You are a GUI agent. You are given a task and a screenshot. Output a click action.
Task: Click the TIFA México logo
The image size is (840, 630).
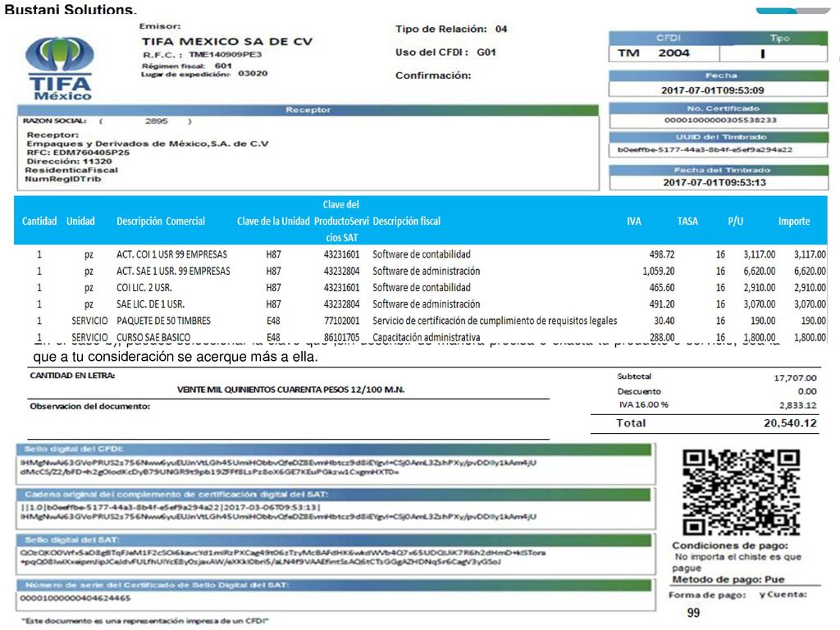[x=60, y=69]
